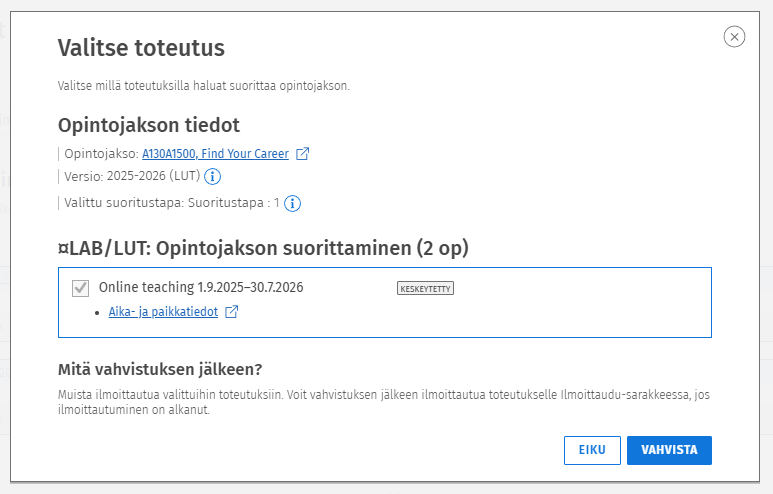This screenshot has height=494, width=773.
Task: Show info icon for Valittu suoritustapa
Action: (x=292, y=203)
